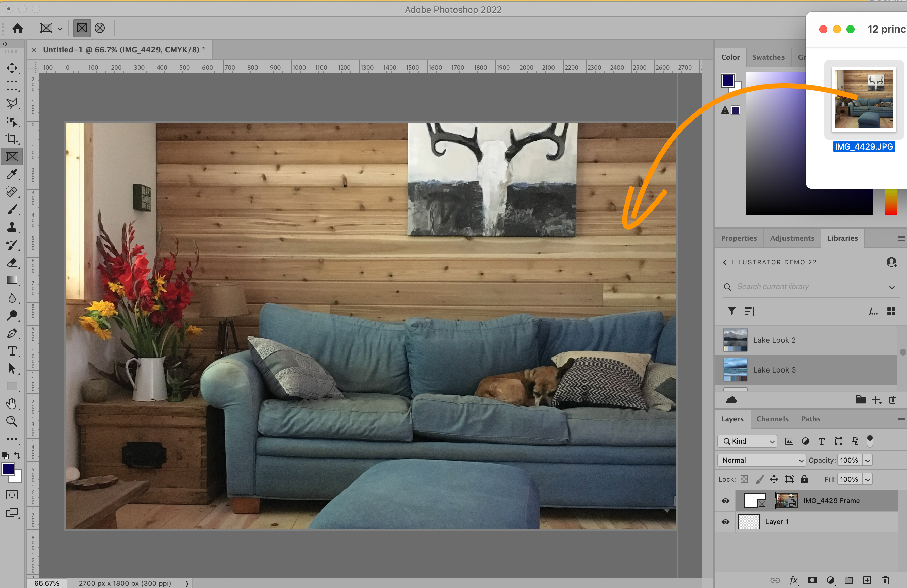
Task: Click the elliptical frame option icon
Action: click(x=100, y=28)
